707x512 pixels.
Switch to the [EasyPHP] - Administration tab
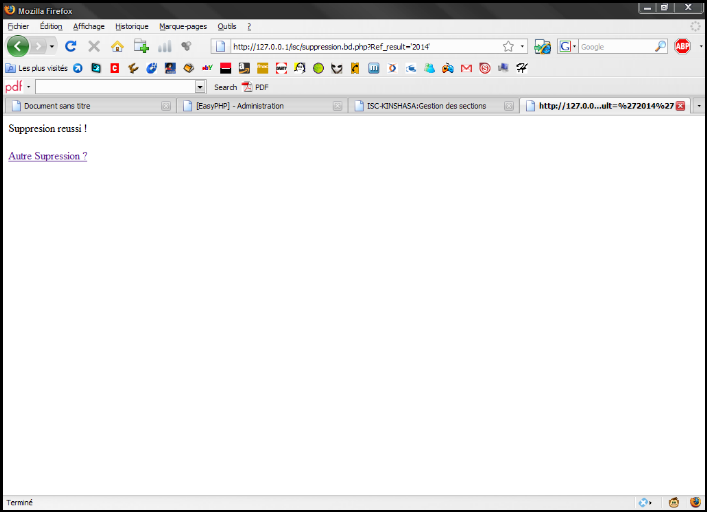point(261,106)
